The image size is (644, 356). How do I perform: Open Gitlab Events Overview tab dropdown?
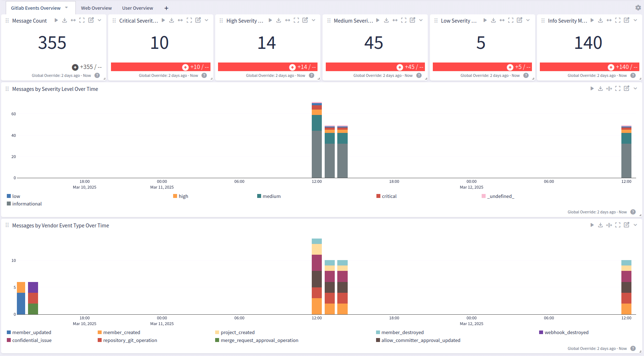point(66,8)
